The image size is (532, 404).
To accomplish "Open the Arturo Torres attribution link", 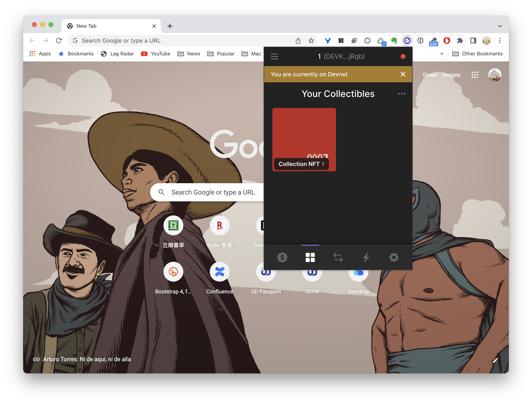I will tap(87, 359).
